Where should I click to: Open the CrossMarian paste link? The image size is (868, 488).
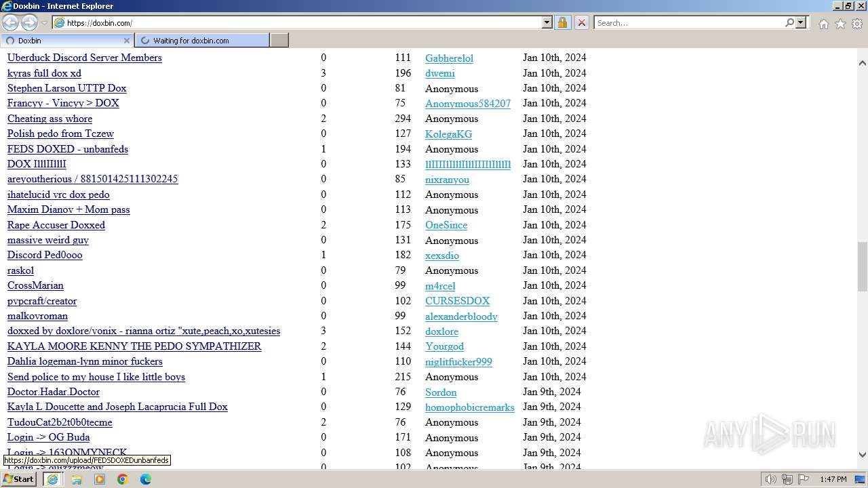35,285
